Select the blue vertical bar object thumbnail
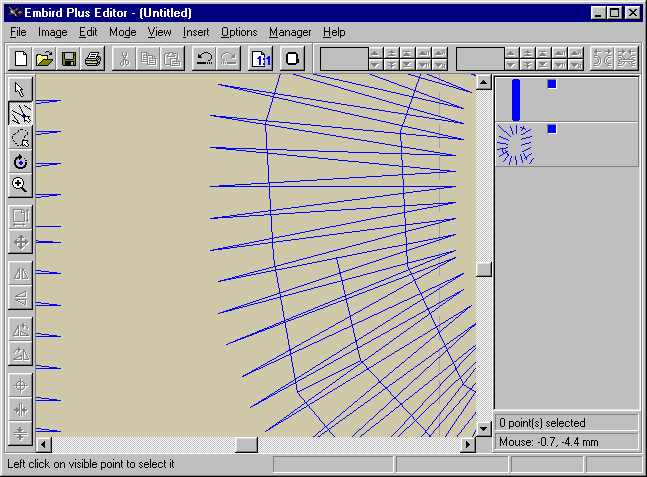Image resolution: width=647 pixels, height=477 pixels. coord(516,99)
